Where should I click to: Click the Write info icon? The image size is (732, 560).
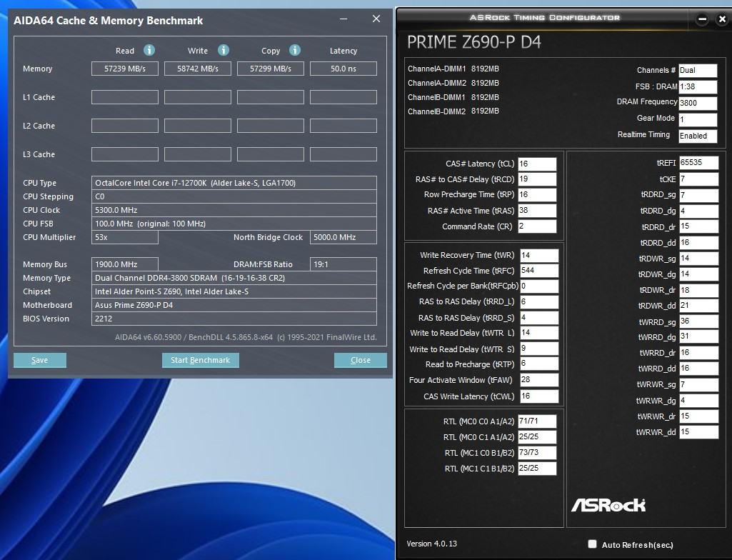224,50
